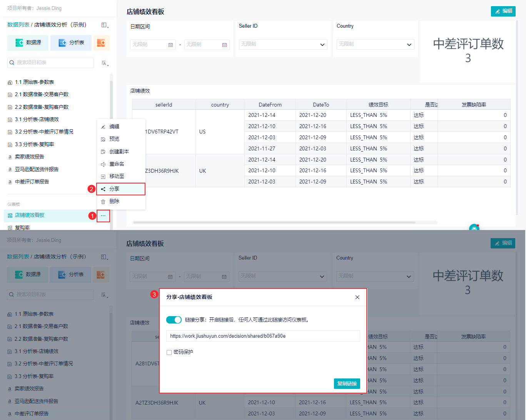This screenshot has height=420, width=526.
Task: Click the US country cell
Action: click(x=220, y=132)
